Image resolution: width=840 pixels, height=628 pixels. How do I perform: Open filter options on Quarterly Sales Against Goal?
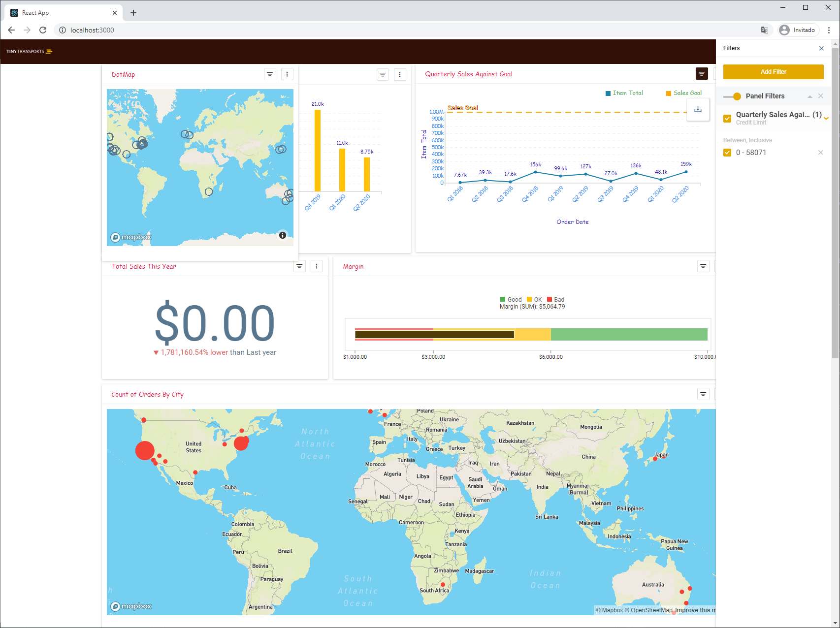pyautogui.click(x=702, y=73)
